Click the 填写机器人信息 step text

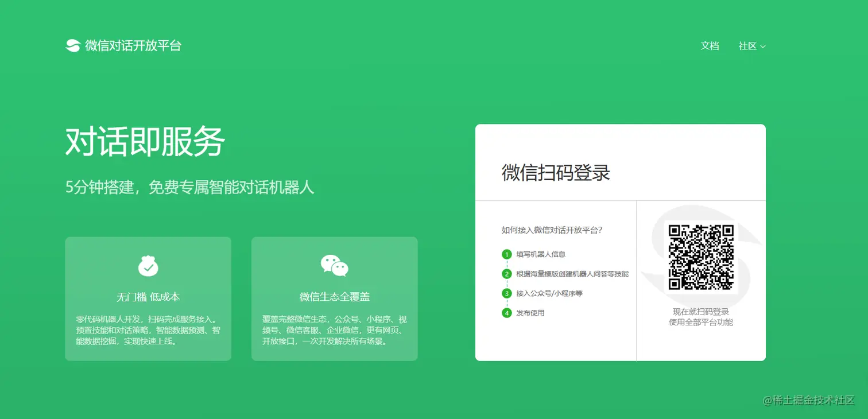click(541, 254)
